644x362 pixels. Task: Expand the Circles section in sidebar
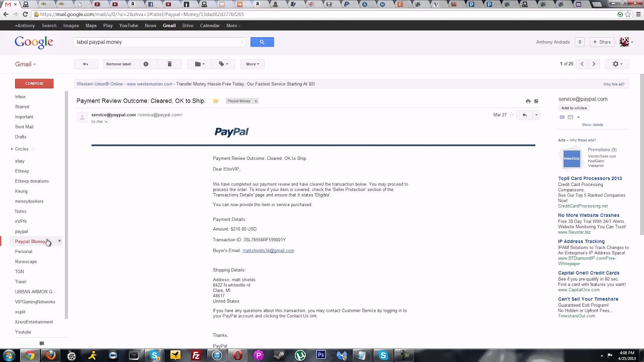pos(12,149)
